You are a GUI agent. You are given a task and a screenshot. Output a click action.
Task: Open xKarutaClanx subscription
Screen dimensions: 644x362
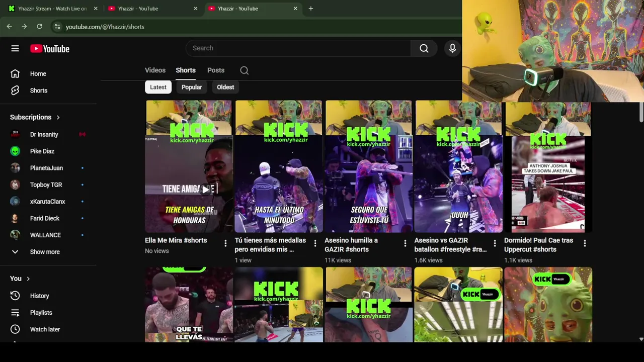point(48,202)
